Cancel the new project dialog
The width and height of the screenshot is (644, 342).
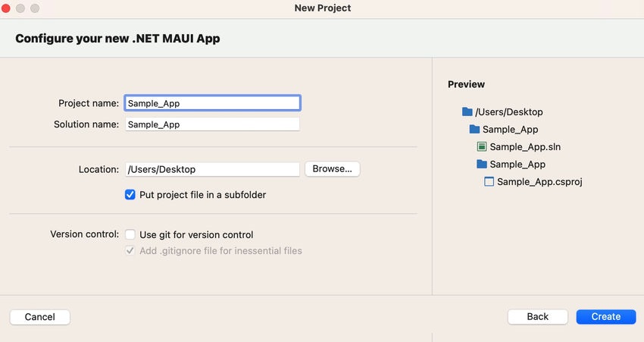click(40, 317)
